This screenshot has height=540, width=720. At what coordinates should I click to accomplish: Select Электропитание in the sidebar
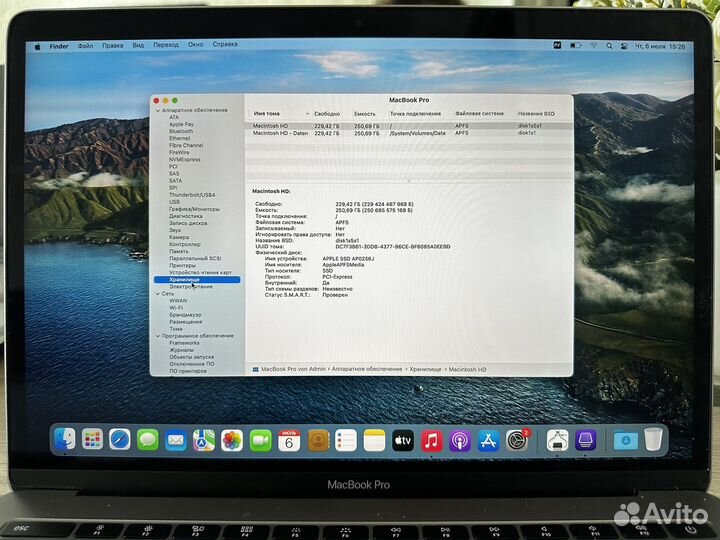click(x=191, y=287)
